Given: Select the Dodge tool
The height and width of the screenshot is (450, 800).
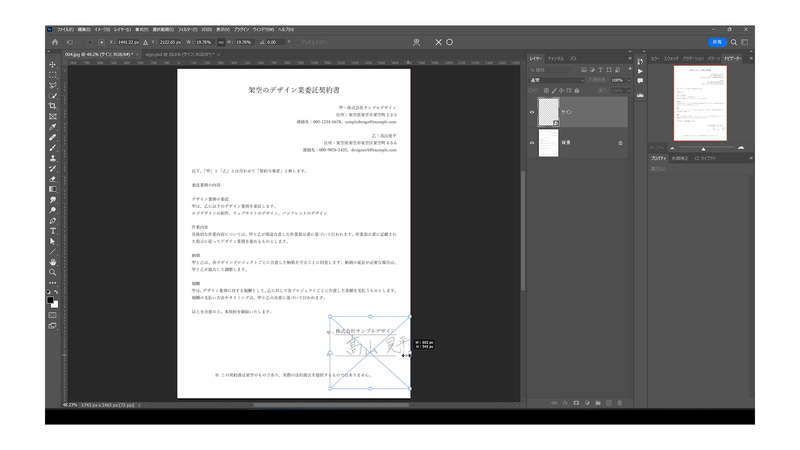Looking at the screenshot, I should pos(53,210).
